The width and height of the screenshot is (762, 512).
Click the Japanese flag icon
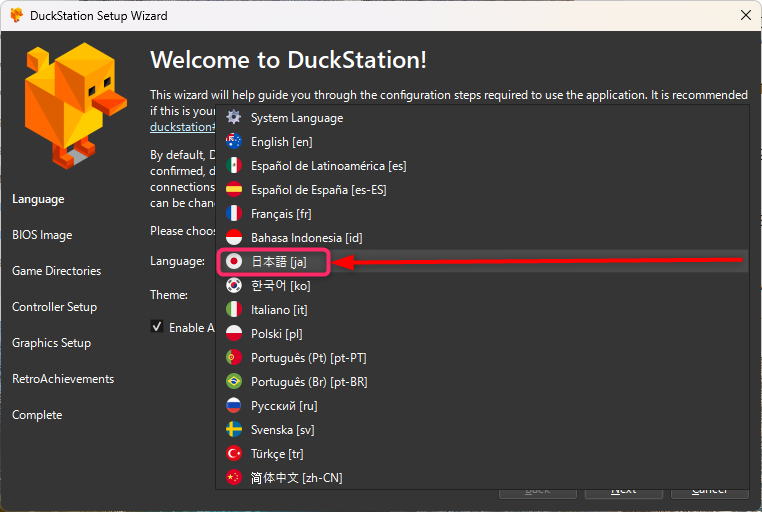(234, 262)
